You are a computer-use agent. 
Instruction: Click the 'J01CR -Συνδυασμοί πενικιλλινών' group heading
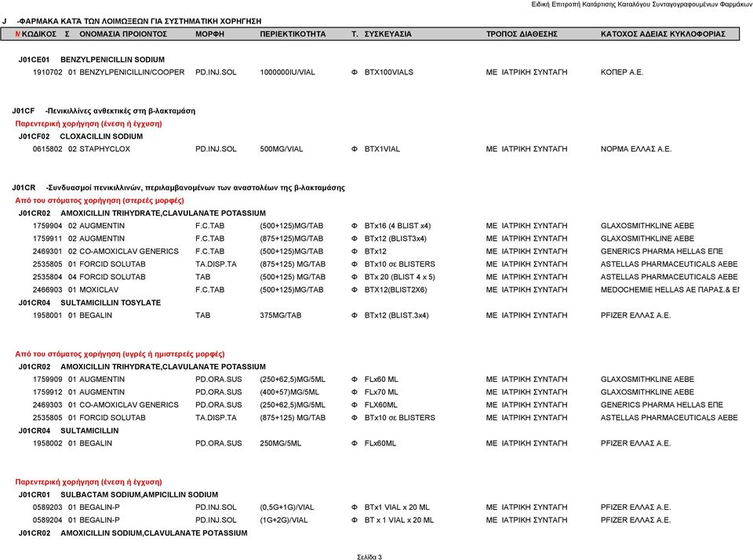[178, 187]
